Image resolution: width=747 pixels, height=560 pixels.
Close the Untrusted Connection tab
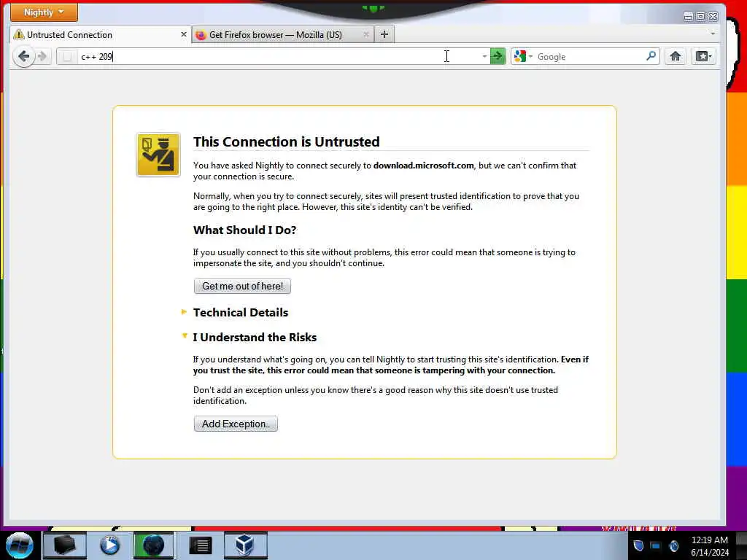(x=183, y=35)
